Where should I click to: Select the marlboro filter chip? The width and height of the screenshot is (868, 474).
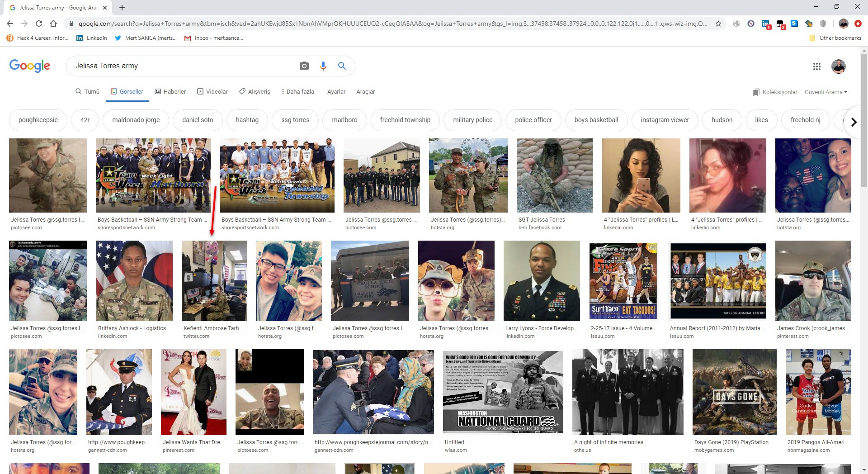click(x=344, y=120)
